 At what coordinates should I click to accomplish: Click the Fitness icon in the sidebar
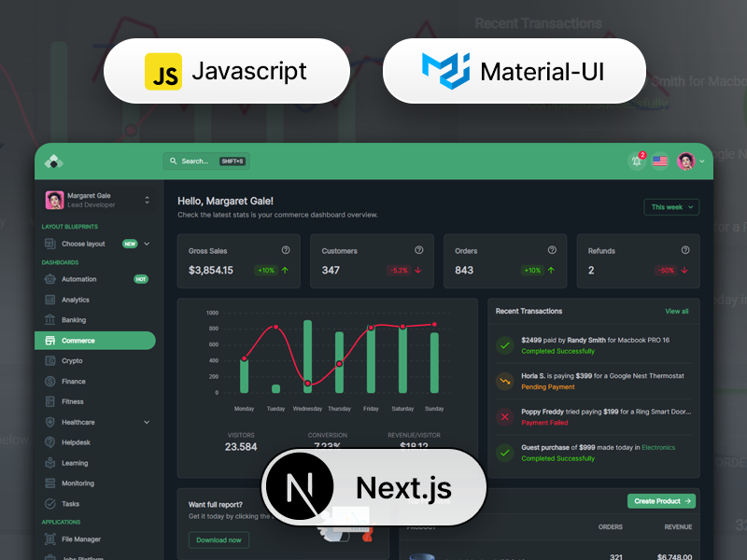(50, 401)
